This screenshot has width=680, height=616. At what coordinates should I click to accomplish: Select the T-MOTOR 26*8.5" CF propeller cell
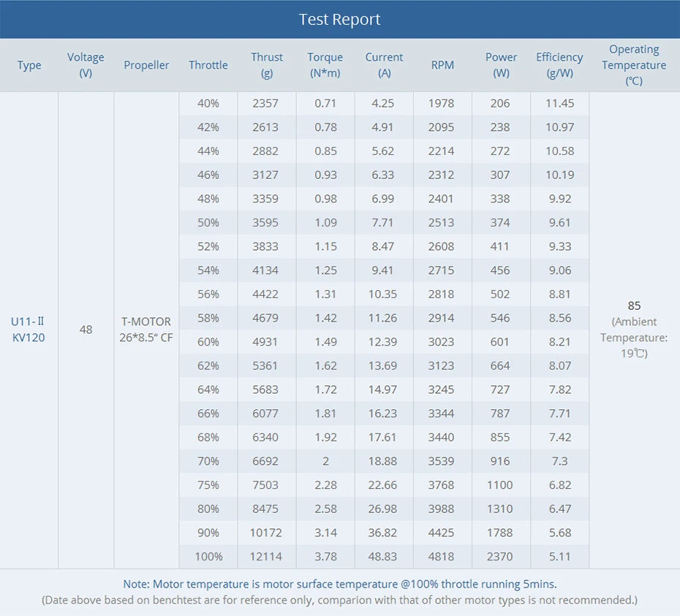point(146,330)
